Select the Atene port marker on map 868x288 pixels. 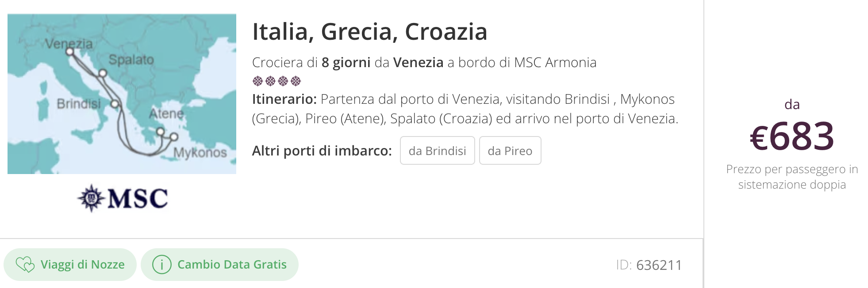coord(161,131)
